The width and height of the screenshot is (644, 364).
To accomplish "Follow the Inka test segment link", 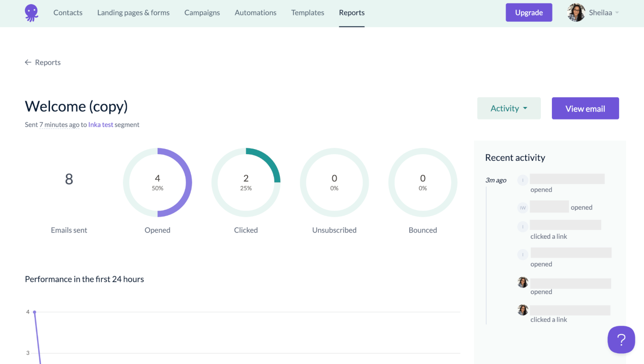I will pyautogui.click(x=100, y=125).
